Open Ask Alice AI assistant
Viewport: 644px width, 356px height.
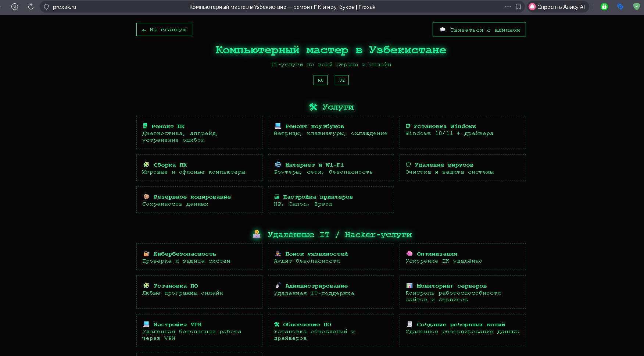[x=558, y=7]
